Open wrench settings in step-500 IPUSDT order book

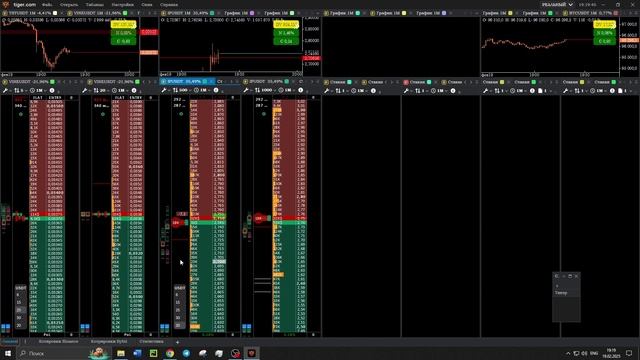164,90
